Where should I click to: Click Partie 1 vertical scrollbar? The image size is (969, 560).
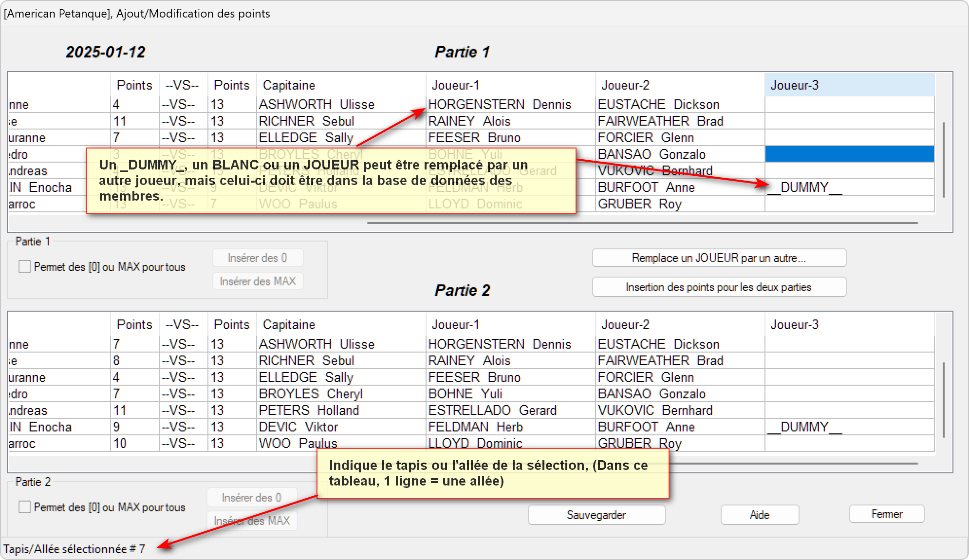click(944, 159)
